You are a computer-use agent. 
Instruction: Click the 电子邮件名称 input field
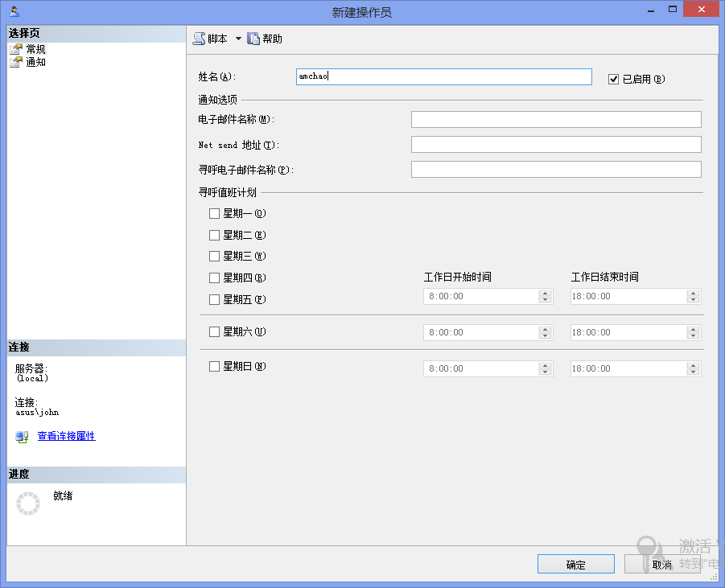[555, 120]
